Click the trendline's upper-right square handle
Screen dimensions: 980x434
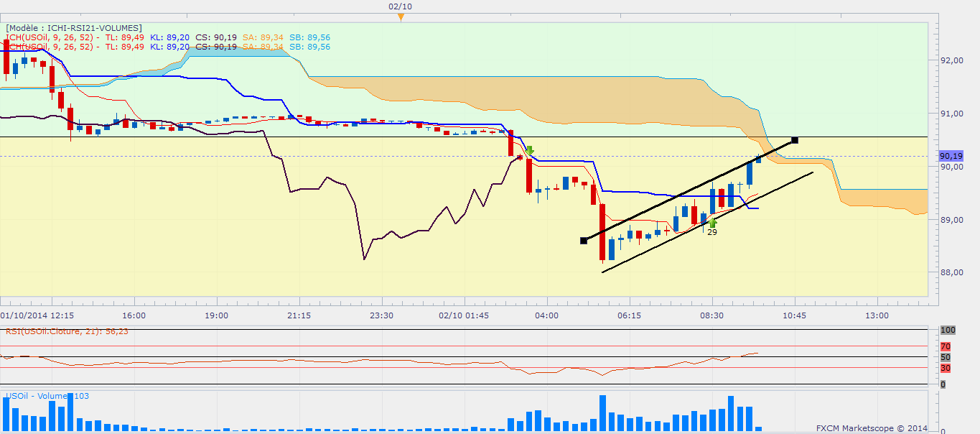[794, 139]
